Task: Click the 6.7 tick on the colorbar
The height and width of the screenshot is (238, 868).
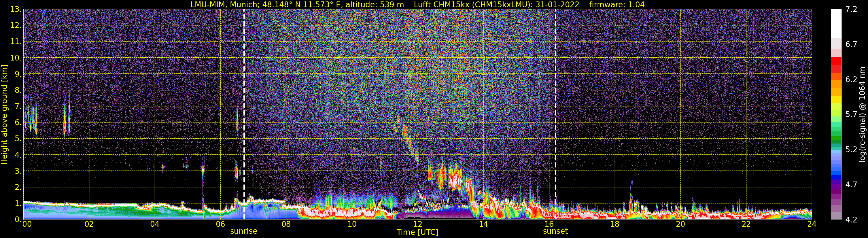Action: (x=851, y=44)
